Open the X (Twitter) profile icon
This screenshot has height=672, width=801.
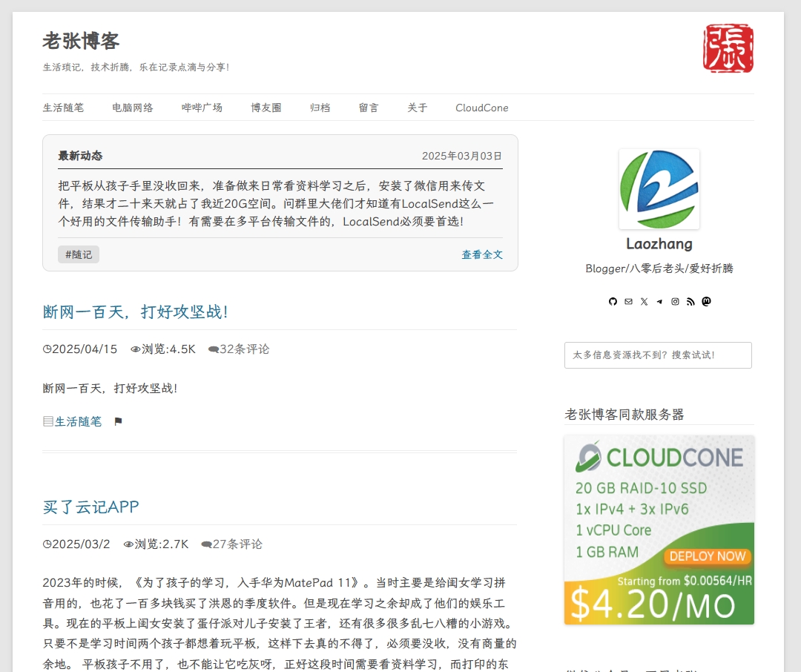644,301
